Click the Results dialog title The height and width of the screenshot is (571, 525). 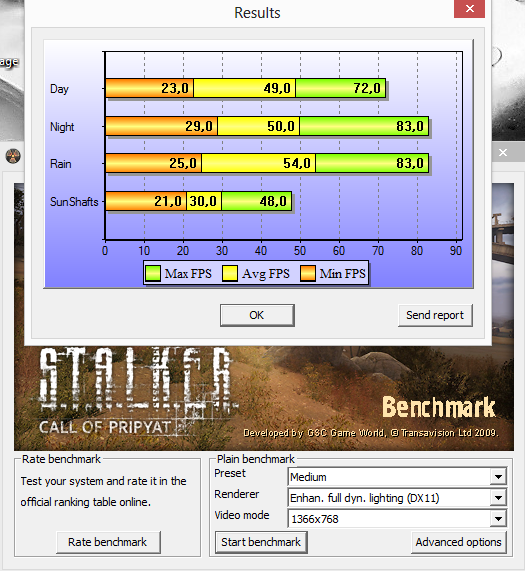coord(257,13)
